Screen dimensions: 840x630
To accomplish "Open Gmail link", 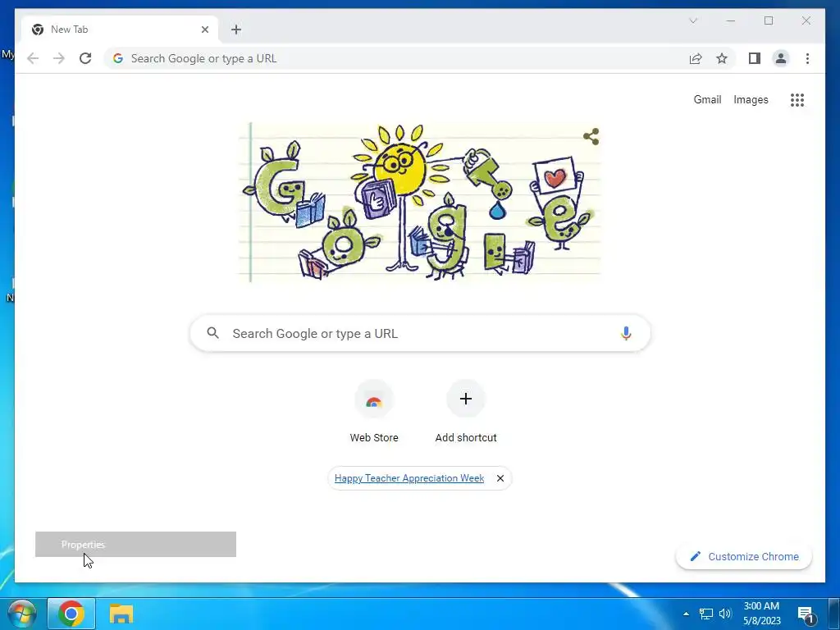I will (707, 99).
